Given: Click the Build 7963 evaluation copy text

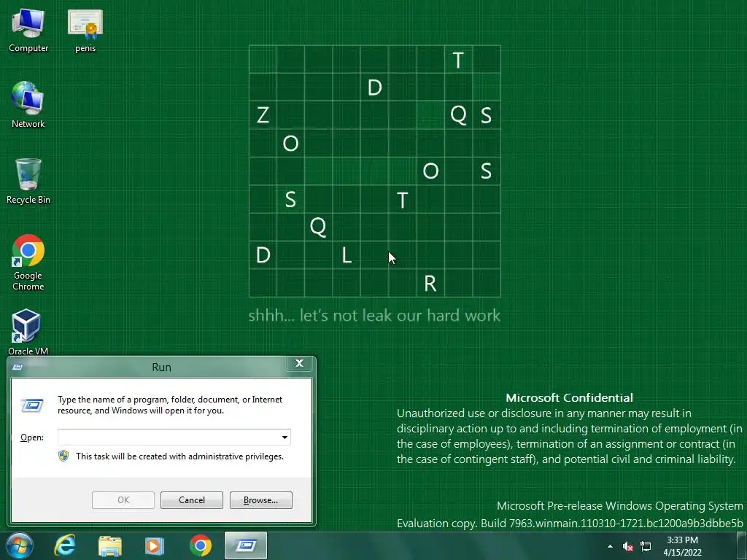Looking at the screenshot, I should pos(570,523).
